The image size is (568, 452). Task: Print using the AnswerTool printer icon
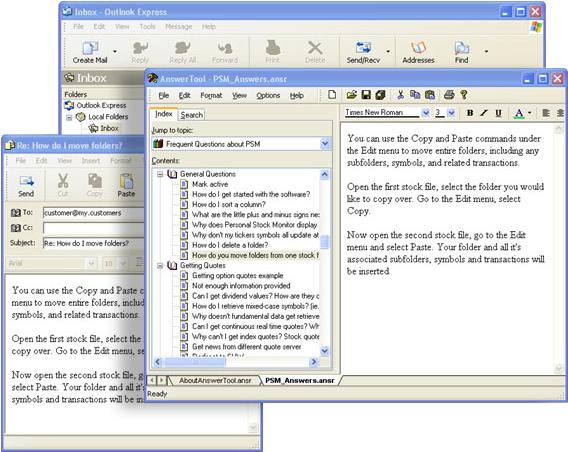449,95
